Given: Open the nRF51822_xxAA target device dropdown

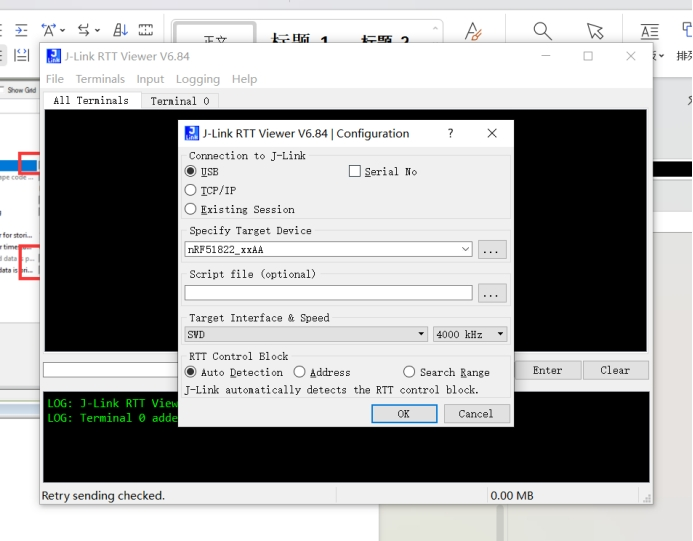Looking at the screenshot, I should point(328,250).
